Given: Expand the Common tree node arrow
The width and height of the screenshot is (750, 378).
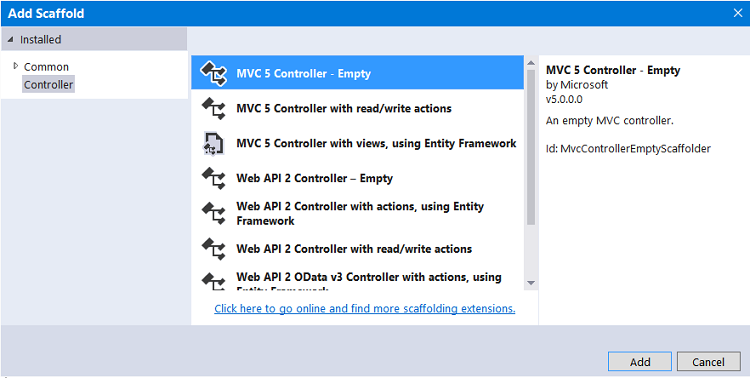Looking at the screenshot, I should point(16,66).
